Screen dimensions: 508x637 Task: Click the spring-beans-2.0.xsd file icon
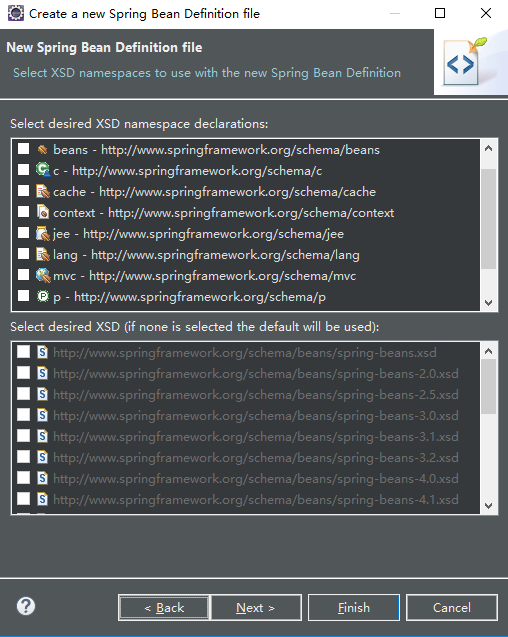pos(42,373)
